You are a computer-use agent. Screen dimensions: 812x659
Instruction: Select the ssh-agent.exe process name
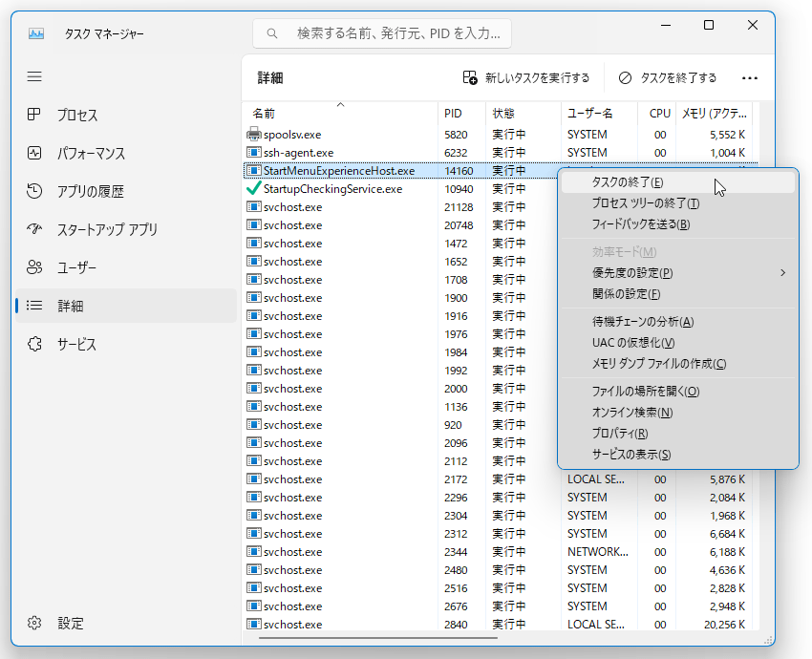tap(298, 153)
